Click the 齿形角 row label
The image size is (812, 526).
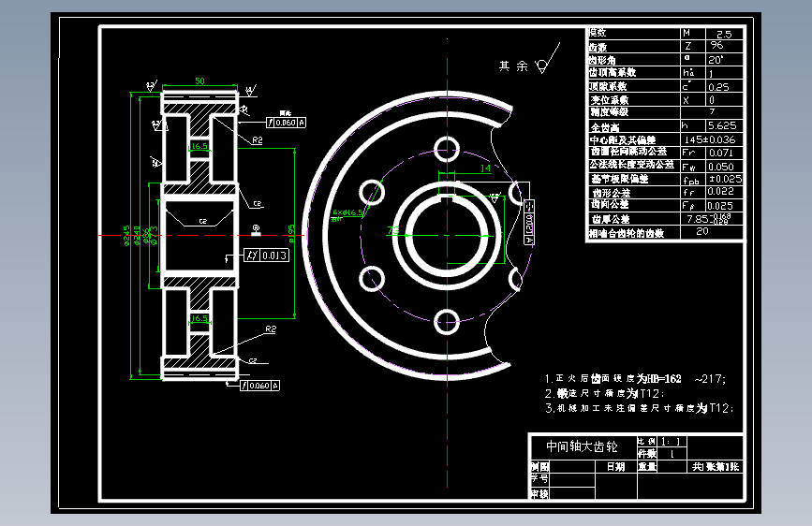602,60
